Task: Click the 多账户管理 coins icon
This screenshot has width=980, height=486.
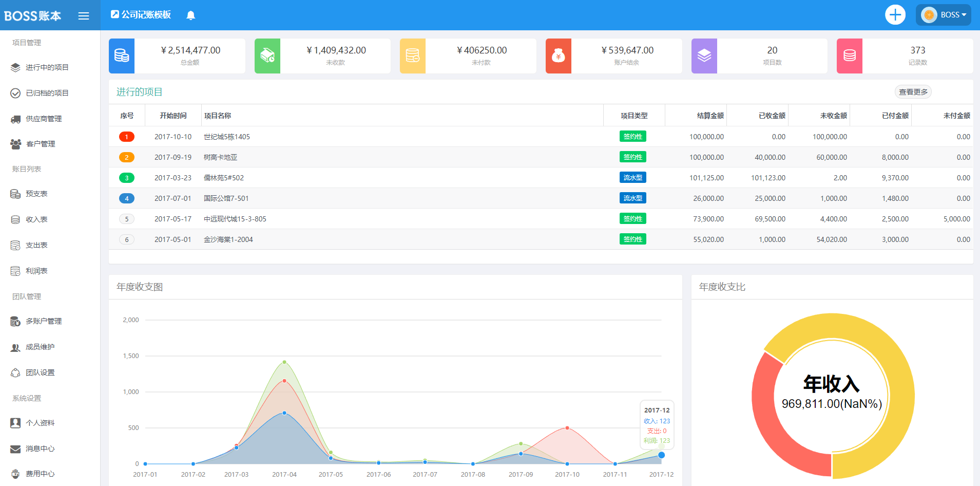Action: tap(15, 321)
